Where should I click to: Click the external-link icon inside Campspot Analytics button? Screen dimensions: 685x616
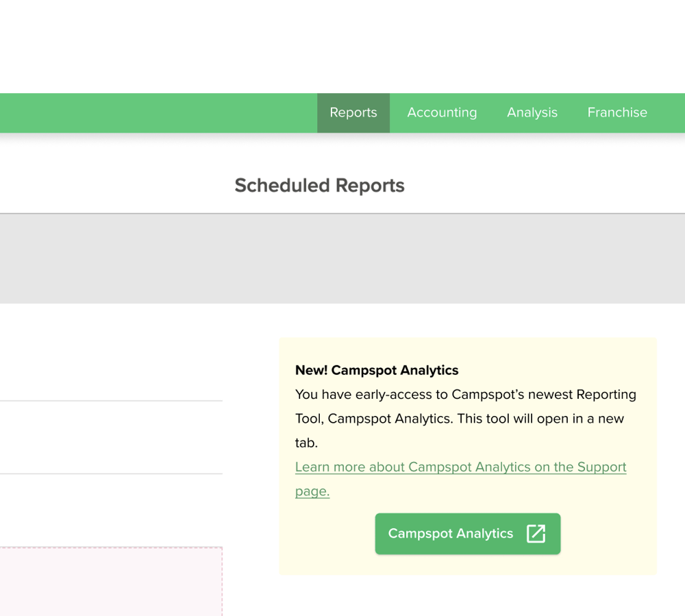[x=538, y=533]
